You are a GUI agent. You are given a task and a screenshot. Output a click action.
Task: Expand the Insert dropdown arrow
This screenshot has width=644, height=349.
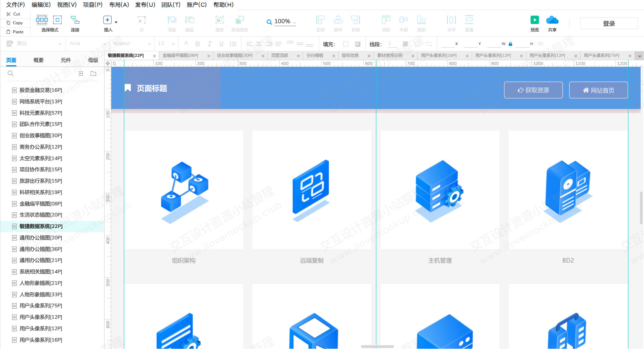(116, 22)
